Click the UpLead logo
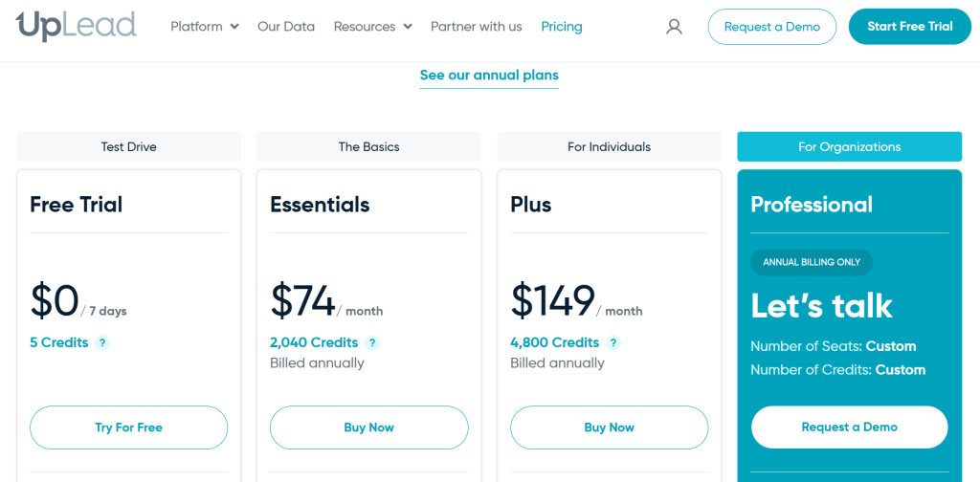 [x=77, y=26]
